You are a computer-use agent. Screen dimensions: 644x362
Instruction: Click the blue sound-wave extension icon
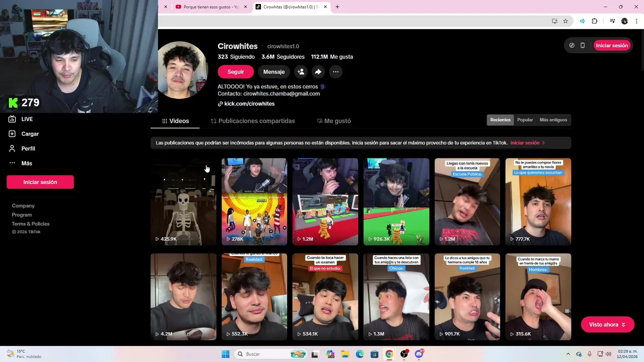tap(582, 21)
